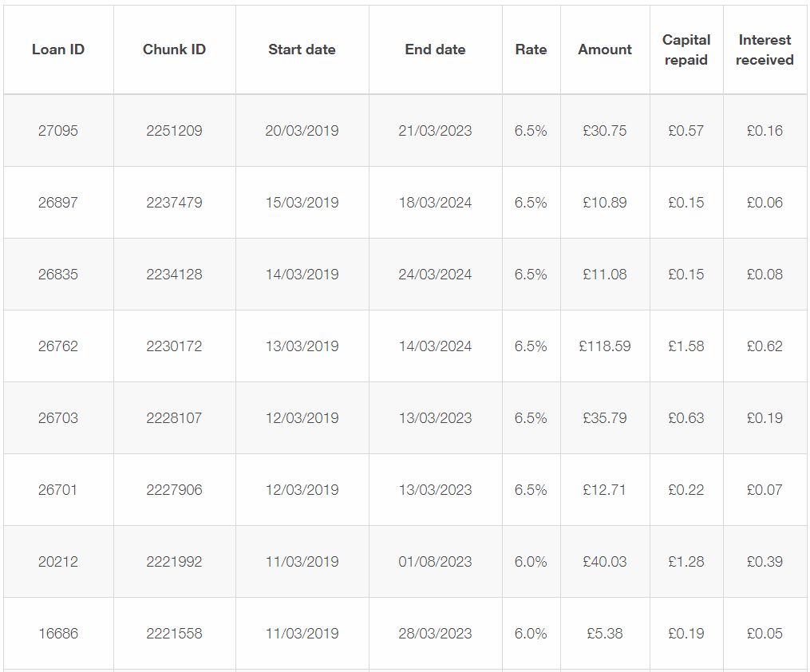810x672 pixels.
Task: Select loan ID 27095
Action: [57, 131]
